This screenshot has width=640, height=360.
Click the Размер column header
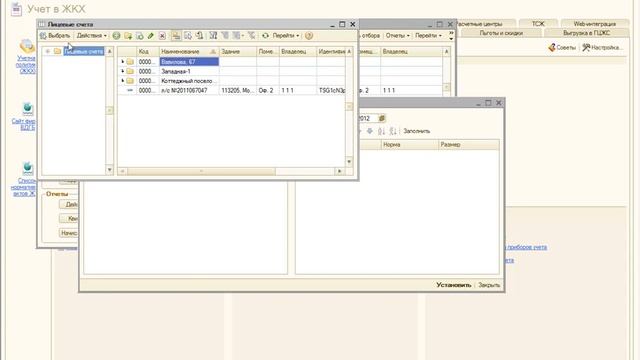[469, 144]
